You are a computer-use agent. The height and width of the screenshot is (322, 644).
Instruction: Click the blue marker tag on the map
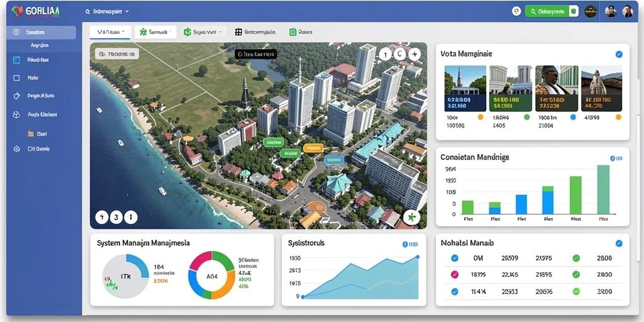(333, 159)
